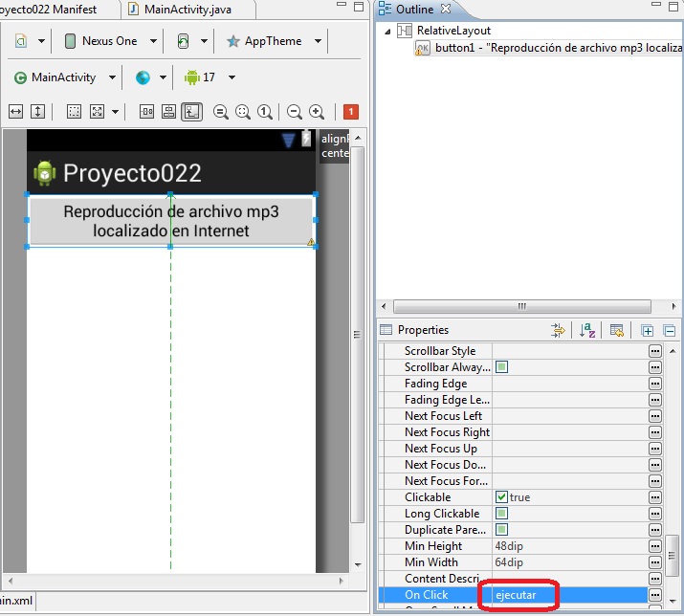The image size is (684, 616).
Task: Open the dropdown arrow beside the rotate icon
Action: coord(204,41)
